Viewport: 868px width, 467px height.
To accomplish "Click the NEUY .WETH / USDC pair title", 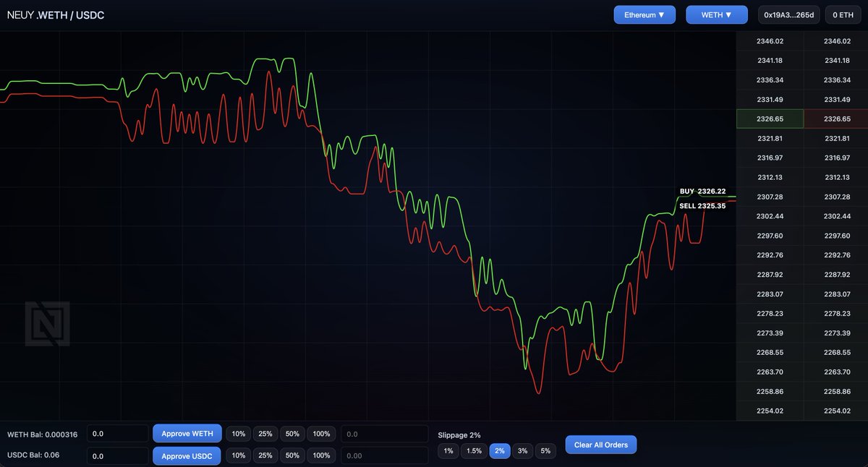I will tap(56, 14).
